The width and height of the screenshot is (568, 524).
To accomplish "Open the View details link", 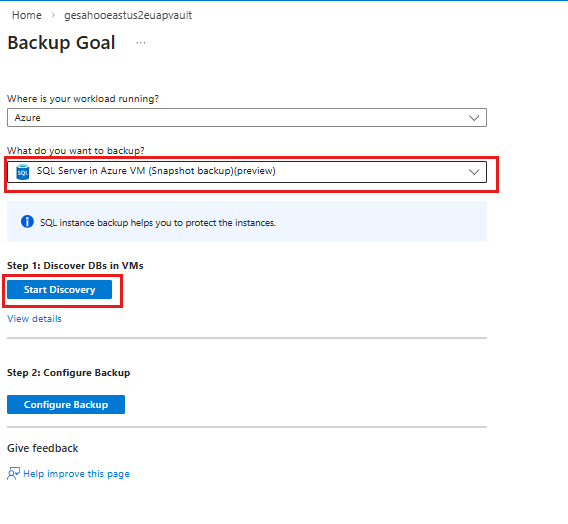I will click(34, 319).
